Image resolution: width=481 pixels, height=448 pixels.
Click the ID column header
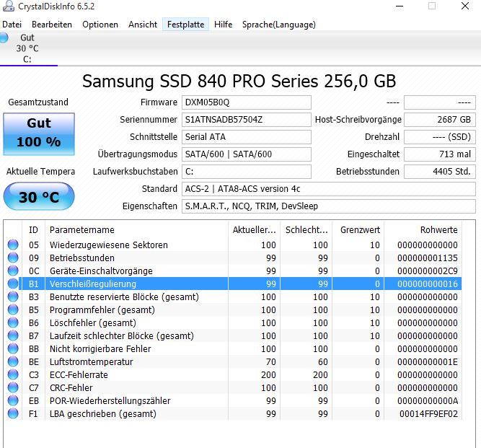point(33,230)
